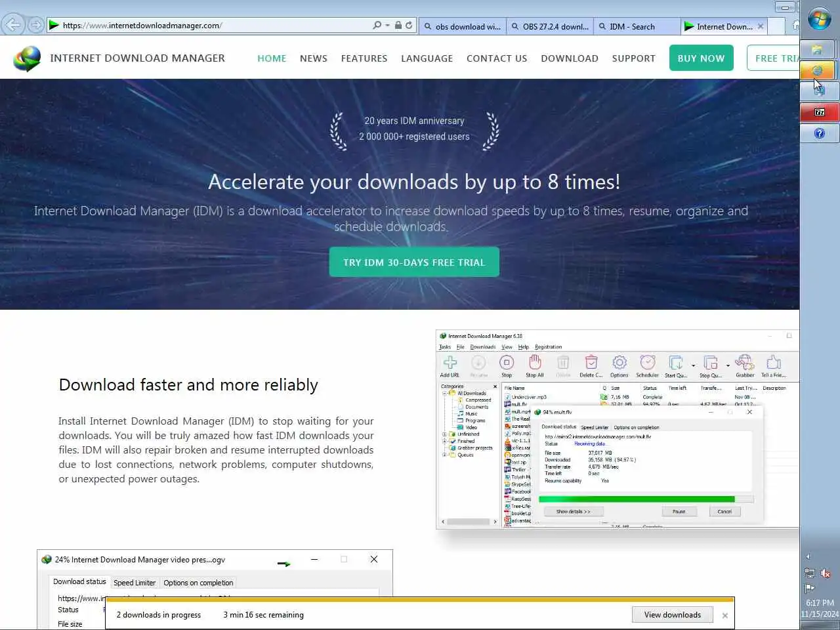Click the Internet Explorer taskbar icon
The width and height of the screenshot is (840, 630).
point(818,70)
